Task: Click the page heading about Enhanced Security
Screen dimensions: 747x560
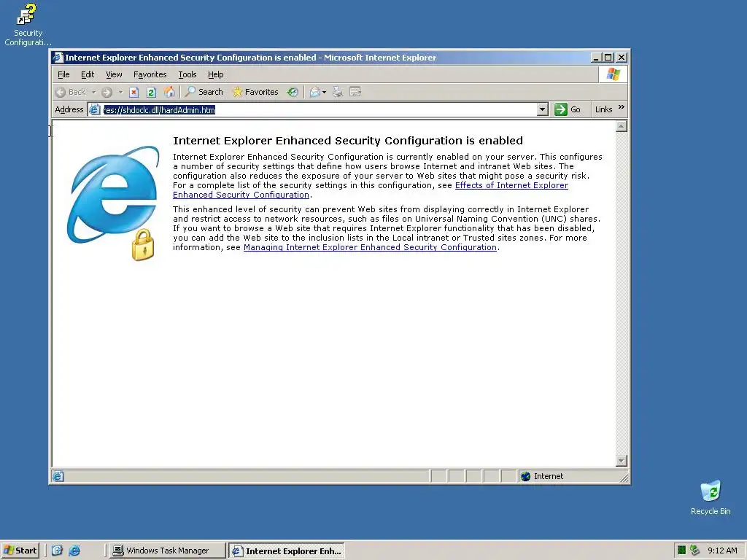Action: click(348, 141)
